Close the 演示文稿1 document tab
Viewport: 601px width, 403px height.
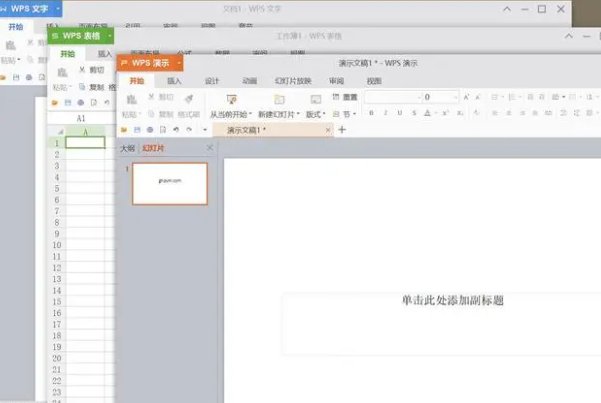328,130
